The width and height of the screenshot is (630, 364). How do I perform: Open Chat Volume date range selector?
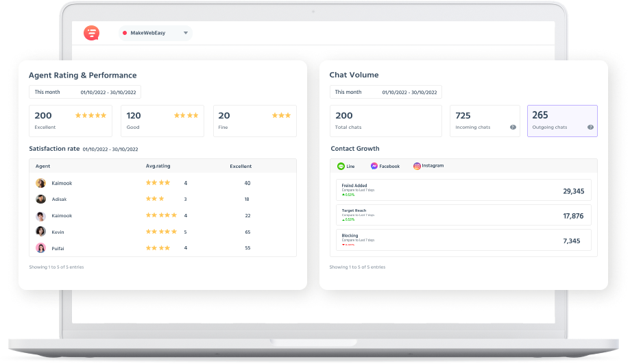click(x=386, y=92)
